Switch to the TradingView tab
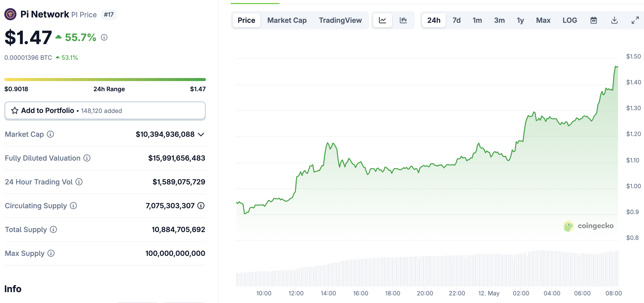 (x=340, y=20)
